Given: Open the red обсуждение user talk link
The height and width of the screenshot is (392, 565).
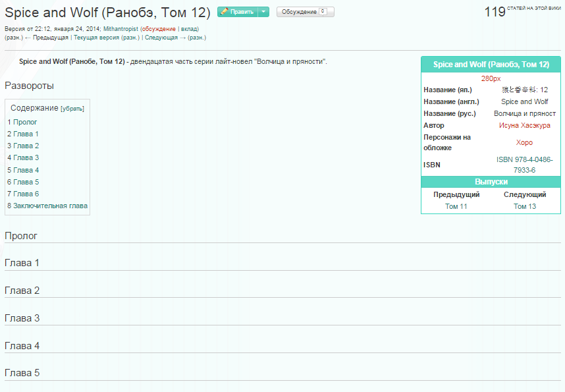Looking at the screenshot, I should 159,29.
